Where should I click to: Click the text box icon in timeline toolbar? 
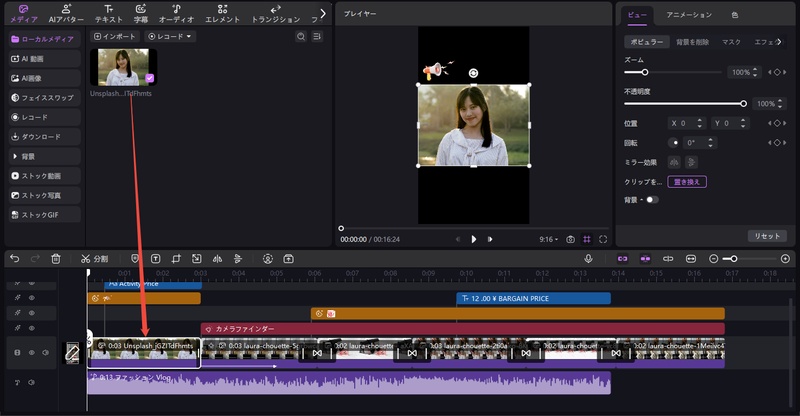click(x=156, y=259)
